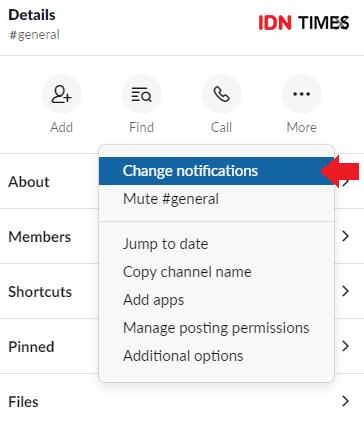Close the Details panel with X icon
Image resolution: width=364 pixels, height=425 pixels.
tap(343, 23)
